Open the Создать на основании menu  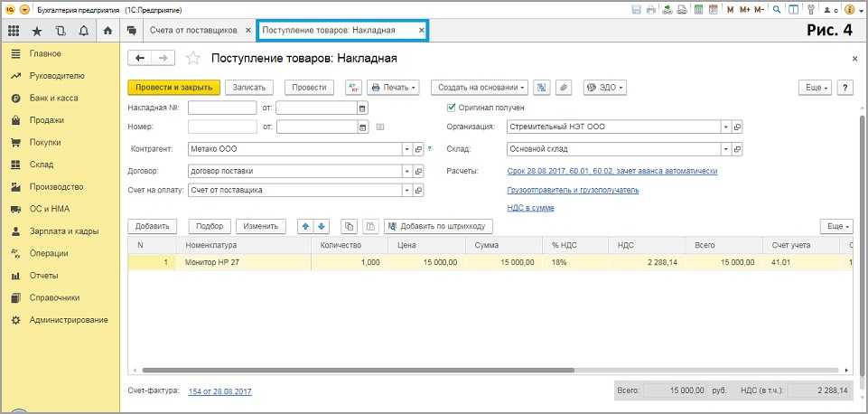[x=480, y=88]
